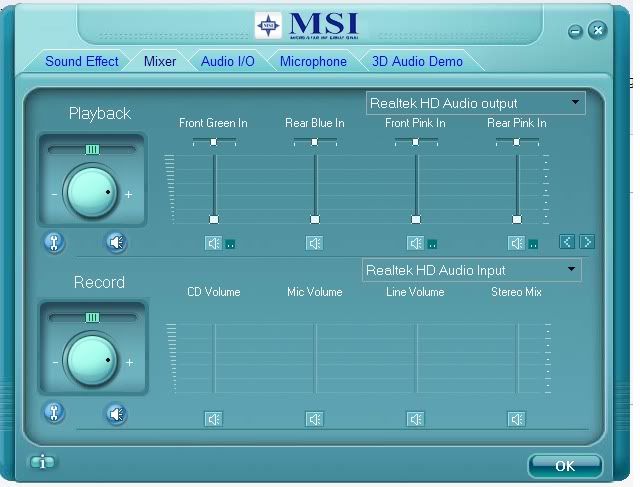This screenshot has width=640, height=487.
Task: Click the Front Green In balance slider
Action: pyautogui.click(x=214, y=142)
